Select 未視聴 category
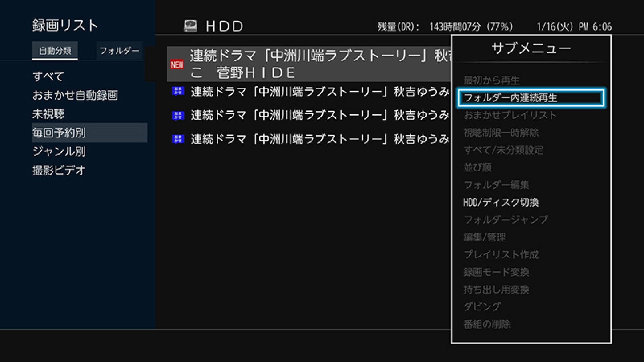Screen dimensions: 644x362 pos(48,114)
